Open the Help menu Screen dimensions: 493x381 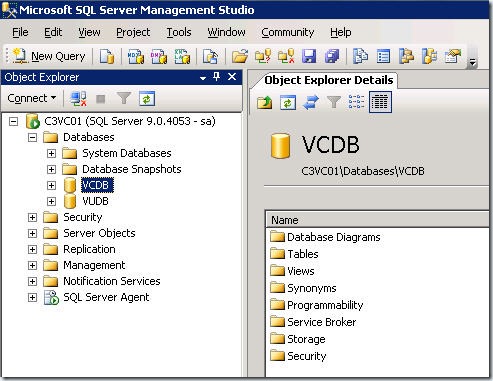coord(340,32)
